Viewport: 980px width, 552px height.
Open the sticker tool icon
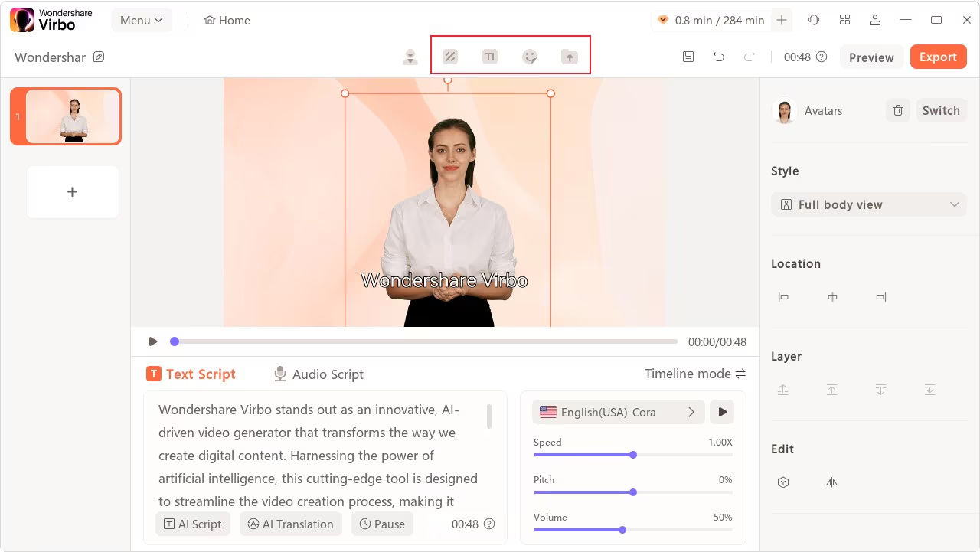[x=530, y=57]
